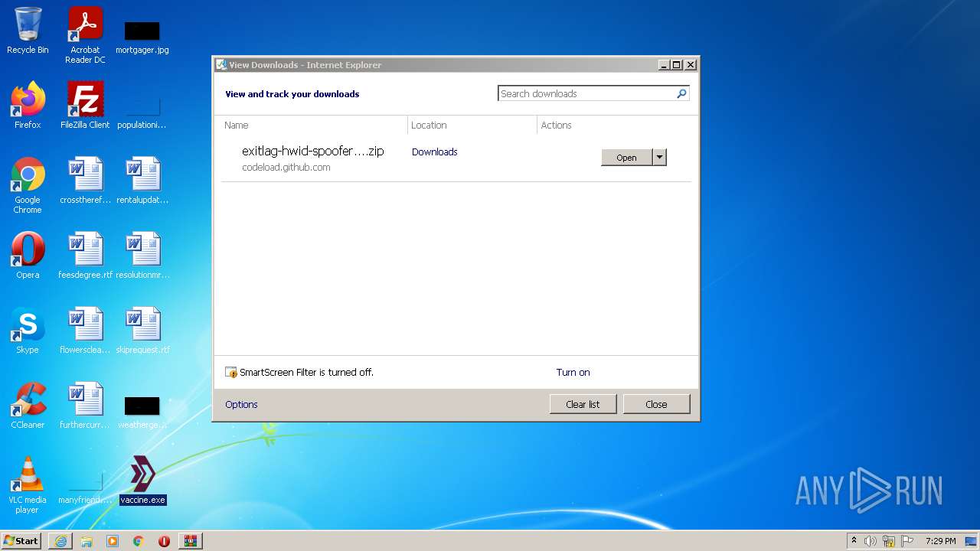Select the manyfriend desktop file

85,487
